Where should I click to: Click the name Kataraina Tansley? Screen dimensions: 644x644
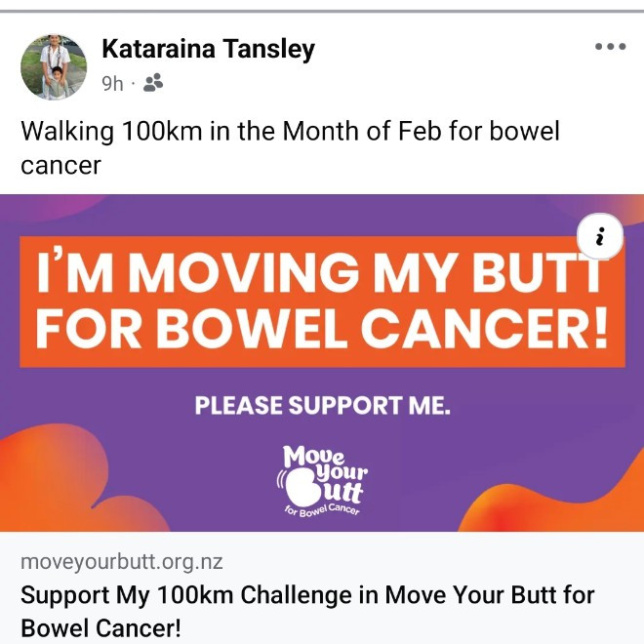(x=208, y=49)
